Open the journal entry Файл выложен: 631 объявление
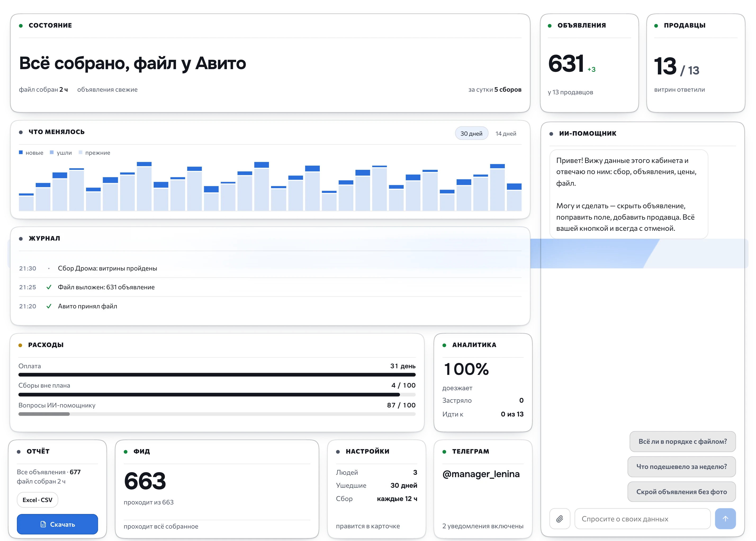This screenshot has width=756, height=541. [x=270, y=287]
